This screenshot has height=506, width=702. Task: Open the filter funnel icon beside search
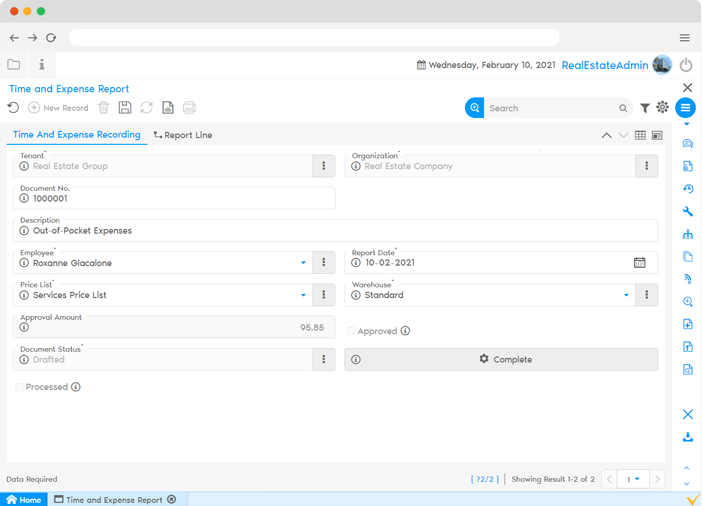645,108
